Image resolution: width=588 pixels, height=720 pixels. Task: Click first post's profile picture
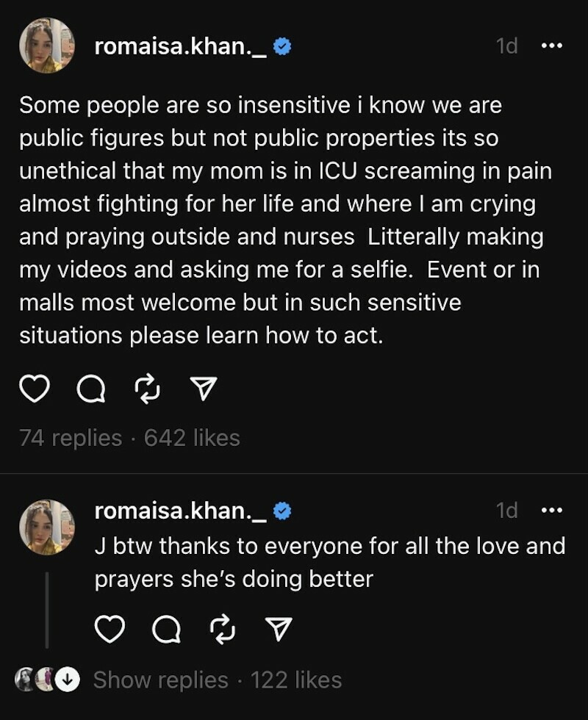point(47,46)
